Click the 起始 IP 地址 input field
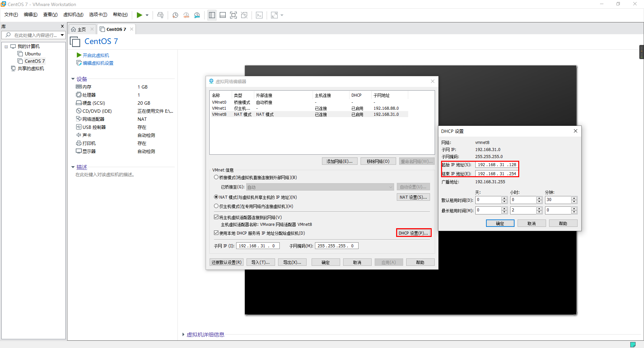The height and width of the screenshot is (348, 644). point(497,165)
